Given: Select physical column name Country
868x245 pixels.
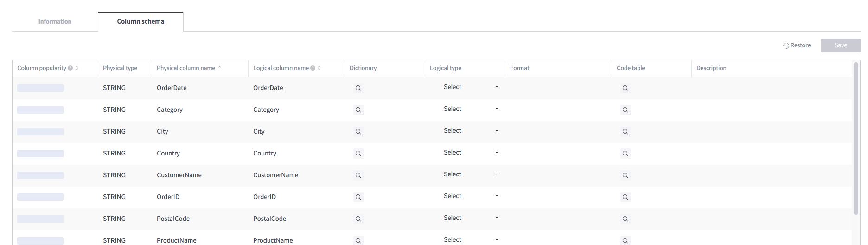Looking at the screenshot, I should click(x=168, y=154).
